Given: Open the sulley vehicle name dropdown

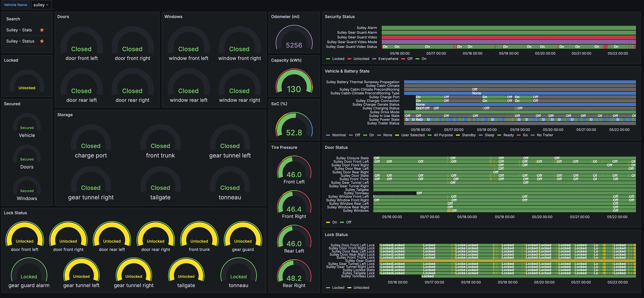Looking at the screenshot, I should (41, 5).
